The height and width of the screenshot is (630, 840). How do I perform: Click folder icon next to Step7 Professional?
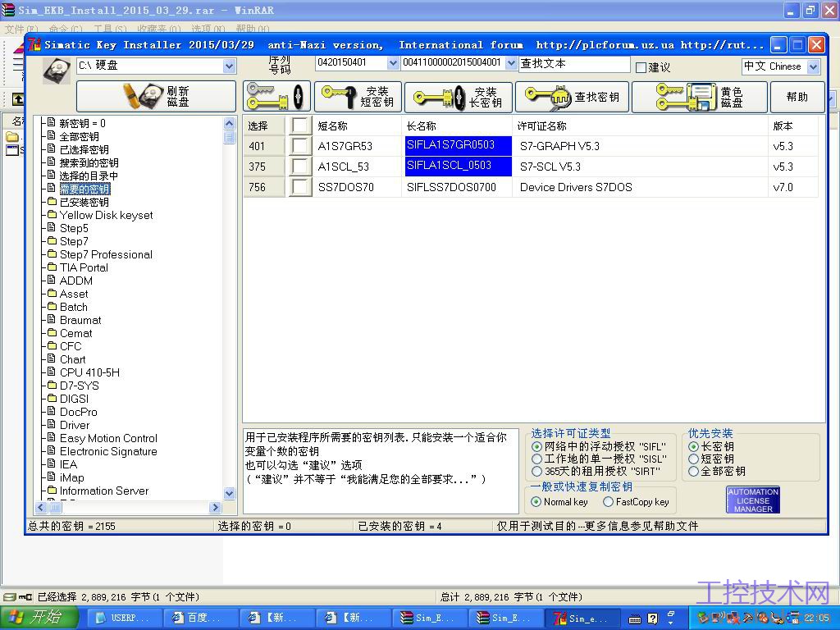52,254
